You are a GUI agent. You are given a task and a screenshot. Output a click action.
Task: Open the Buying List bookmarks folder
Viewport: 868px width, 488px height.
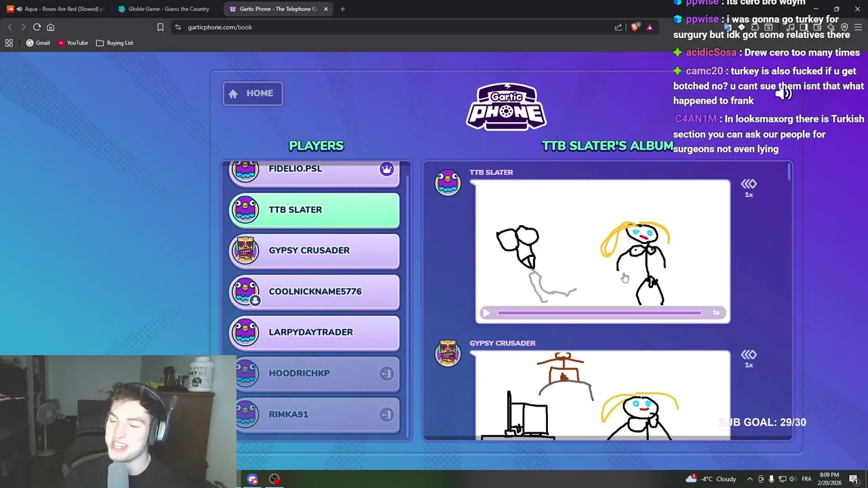115,43
